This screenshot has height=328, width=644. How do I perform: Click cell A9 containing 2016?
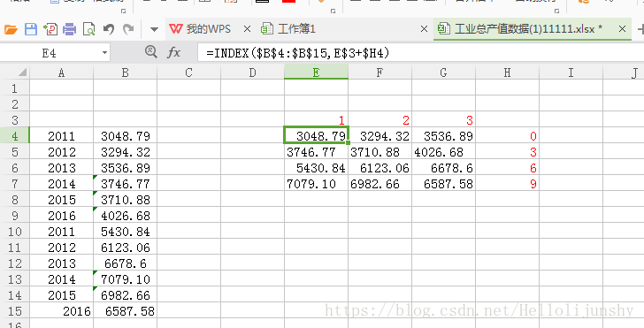point(62,216)
